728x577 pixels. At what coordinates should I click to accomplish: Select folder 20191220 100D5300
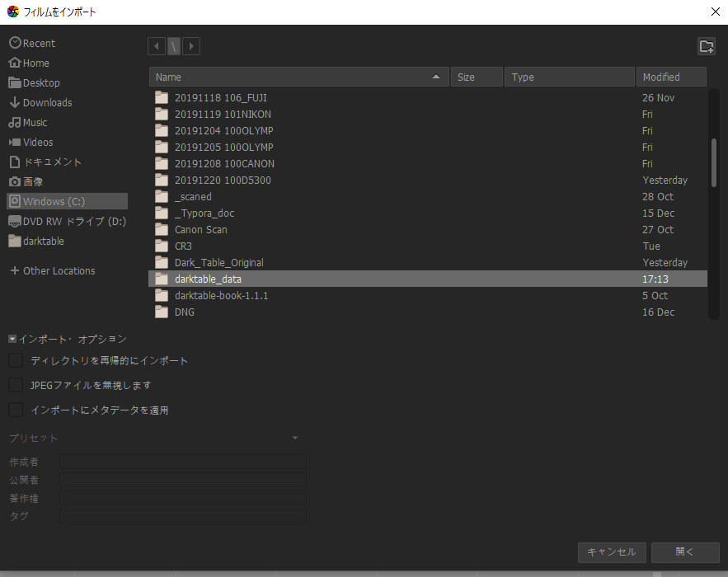click(x=428, y=181)
